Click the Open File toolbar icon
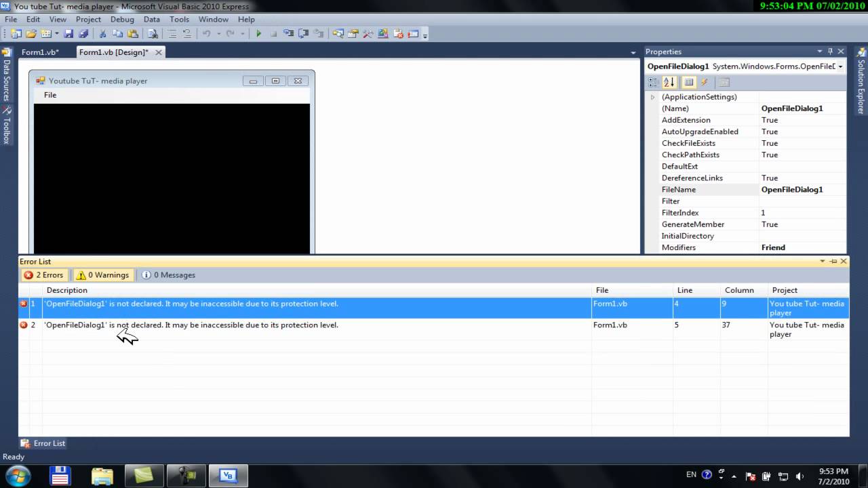The height and width of the screenshot is (488, 868). tap(31, 34)
